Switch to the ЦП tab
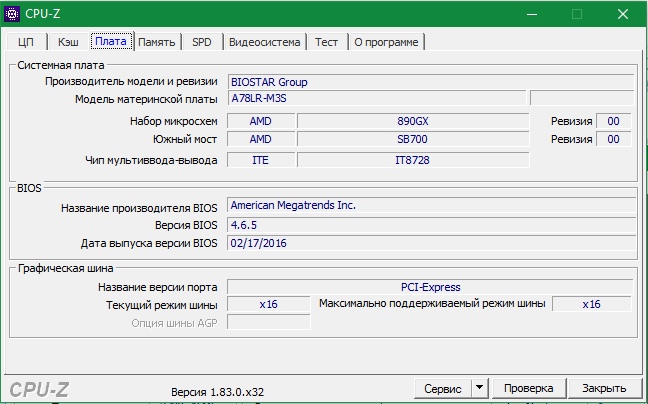The width and height of the screenshot is (648, 404). 26,42
